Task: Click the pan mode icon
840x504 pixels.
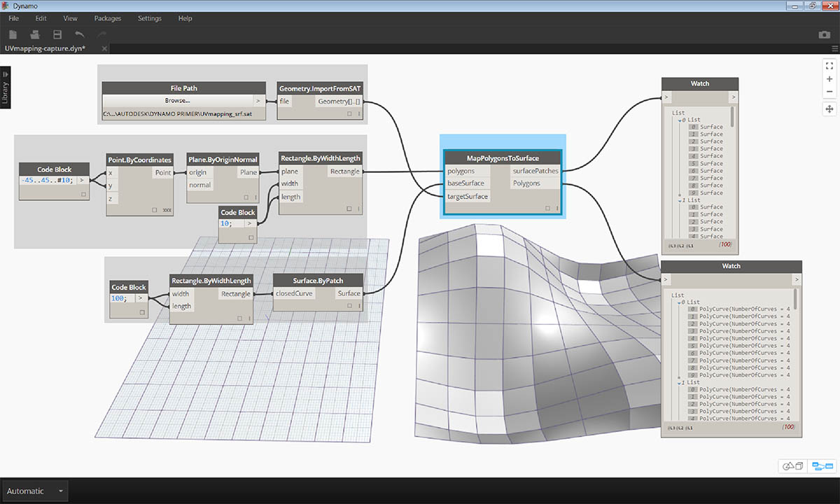Action: coord(829,109)
